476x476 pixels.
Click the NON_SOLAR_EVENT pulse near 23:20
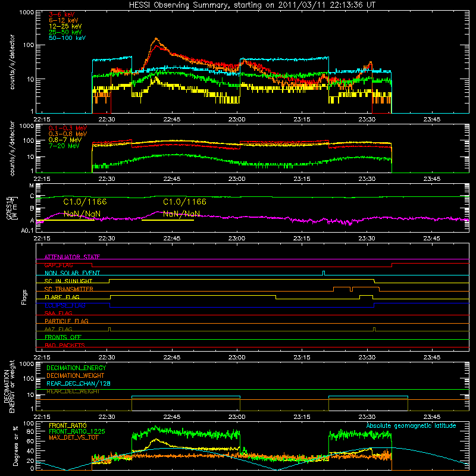click(x=324, y=273)
